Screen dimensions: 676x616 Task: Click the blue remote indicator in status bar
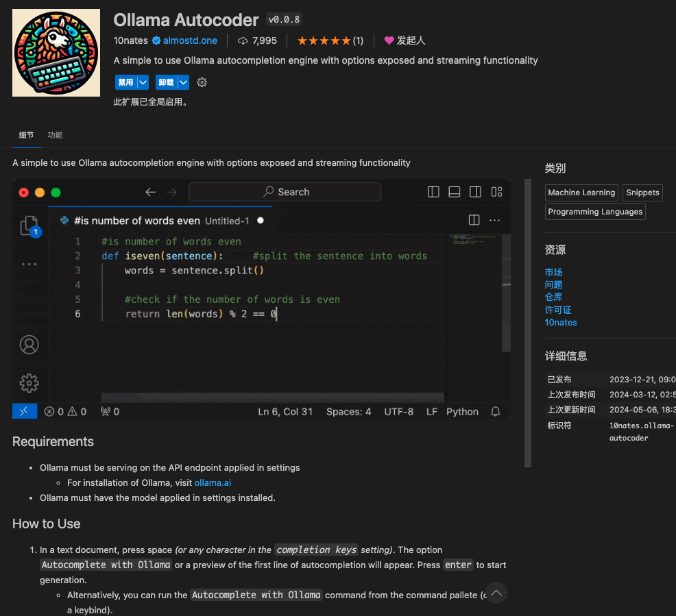(x=25, y=411)
